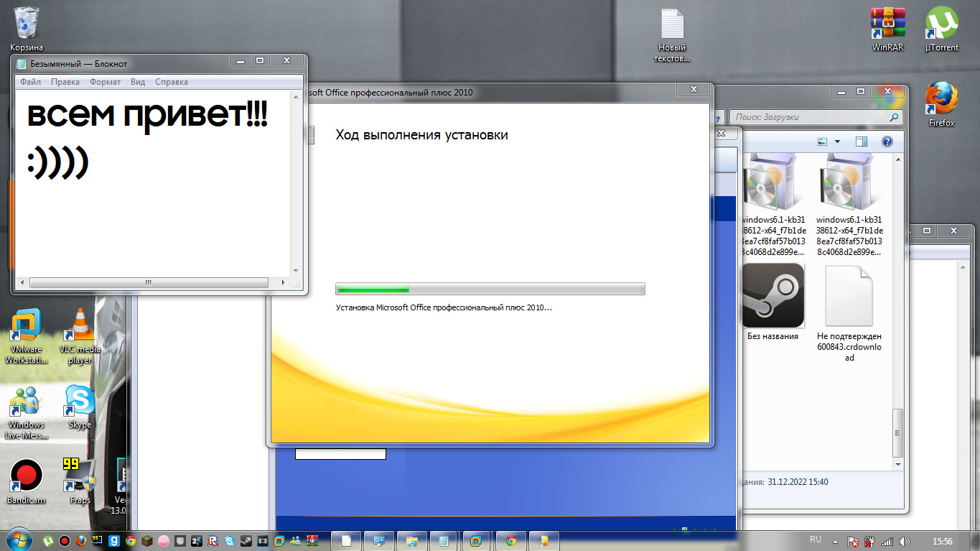Launch osu! from the taskbar quick launch
The image size is (980, 551).
pos(164,540)
